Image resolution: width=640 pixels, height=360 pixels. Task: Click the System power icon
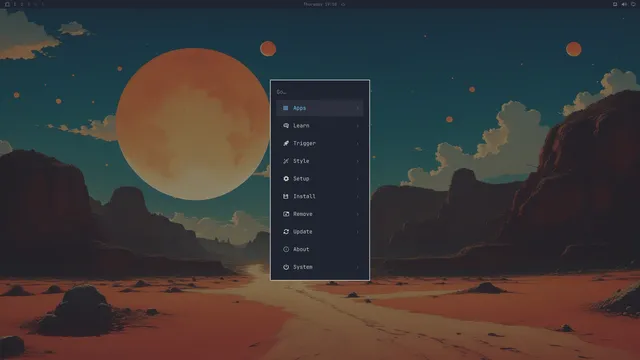click(286, 267)
